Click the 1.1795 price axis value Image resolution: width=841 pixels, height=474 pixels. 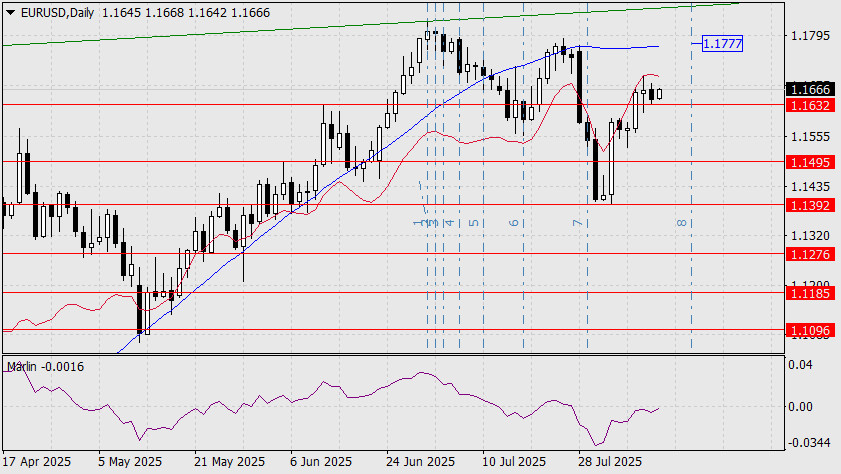click(810, 36)
